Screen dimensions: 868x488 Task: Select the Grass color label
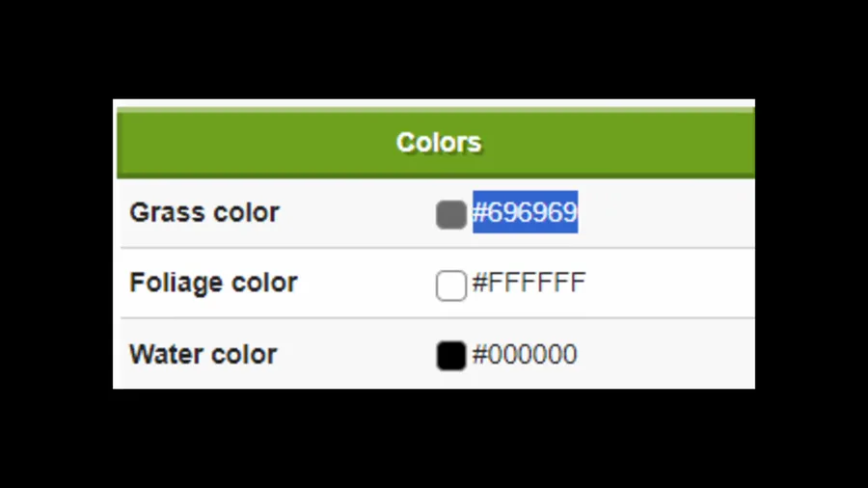pos(204,212)
